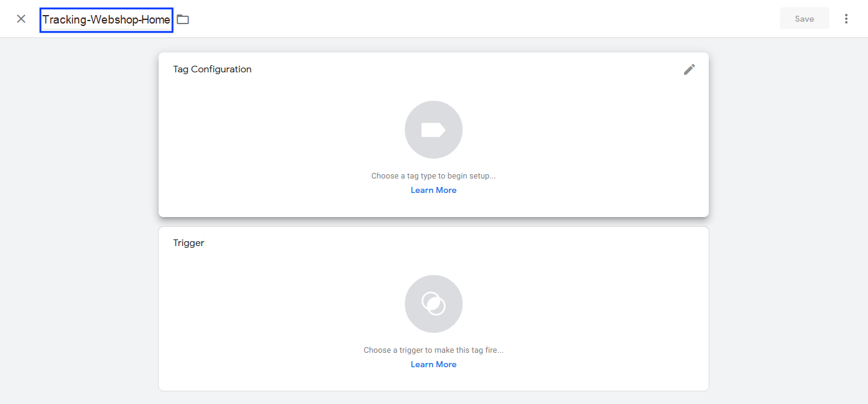
Task: Click the Tracking-Webshop-Home tag name field
Action: [x=106, y=20]
